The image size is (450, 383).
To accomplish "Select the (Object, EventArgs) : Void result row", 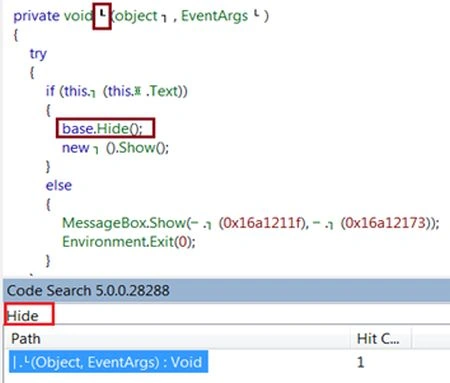I will pyautogui.click(x=109, y=362).
